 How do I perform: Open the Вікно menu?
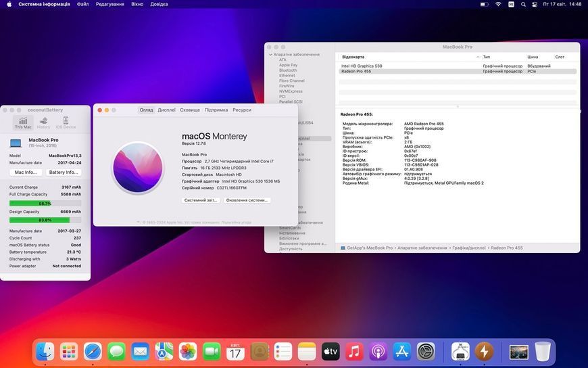(137, 4)
